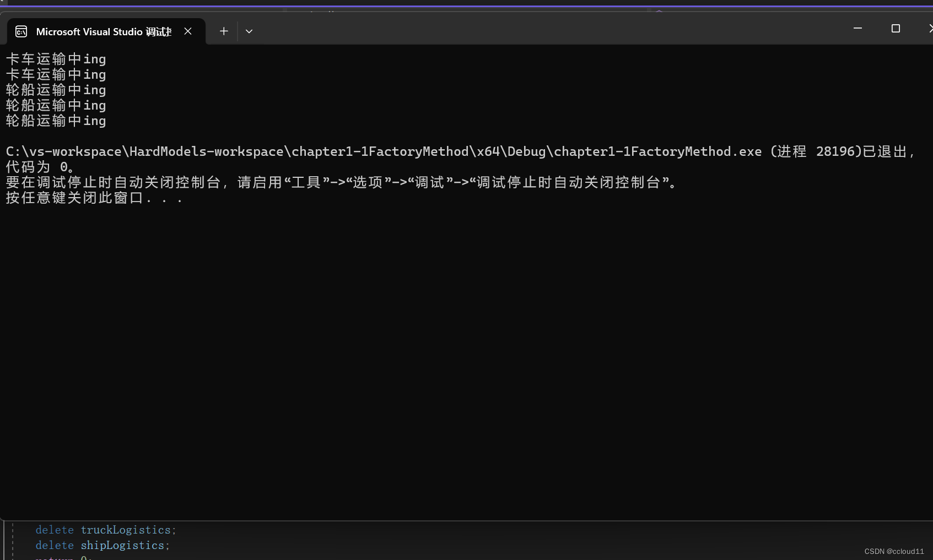The width and height of the screenshot is (933, 560).
Task: Click the '按任意键关闭此窗口' prompt line
Action: (94, 198)
